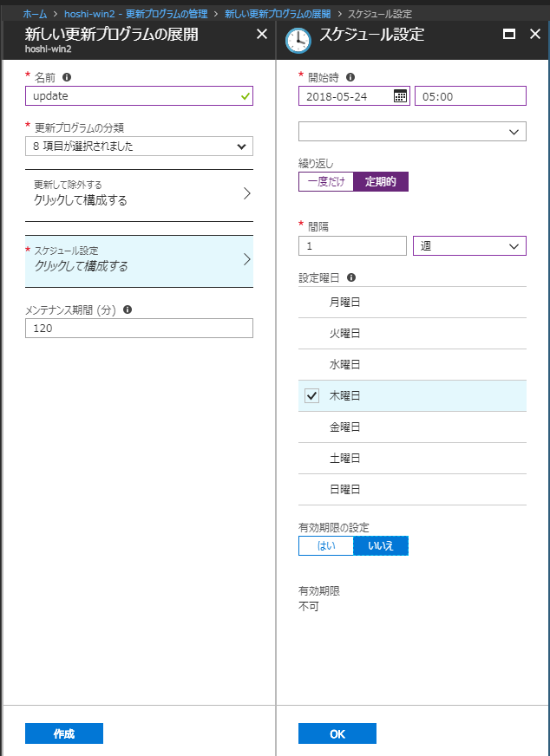Uncheck the 木曜日 checkbox
This screenshot has height=756, width=550.
[x=311, y=396]
